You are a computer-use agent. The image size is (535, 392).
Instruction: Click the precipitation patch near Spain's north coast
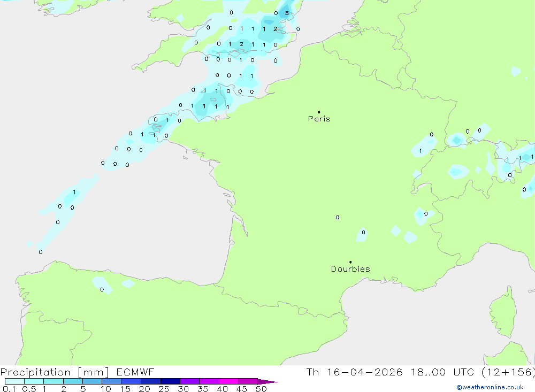(x=103, y=285)
